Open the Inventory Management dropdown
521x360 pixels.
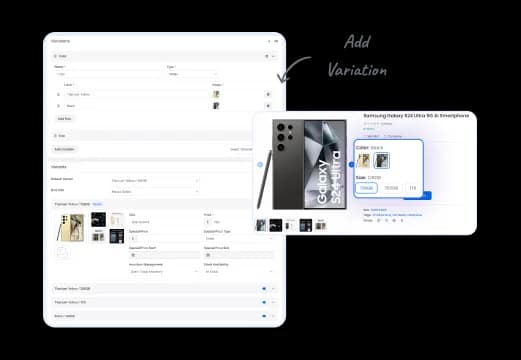pyautogui.click(x=164, y=272)
